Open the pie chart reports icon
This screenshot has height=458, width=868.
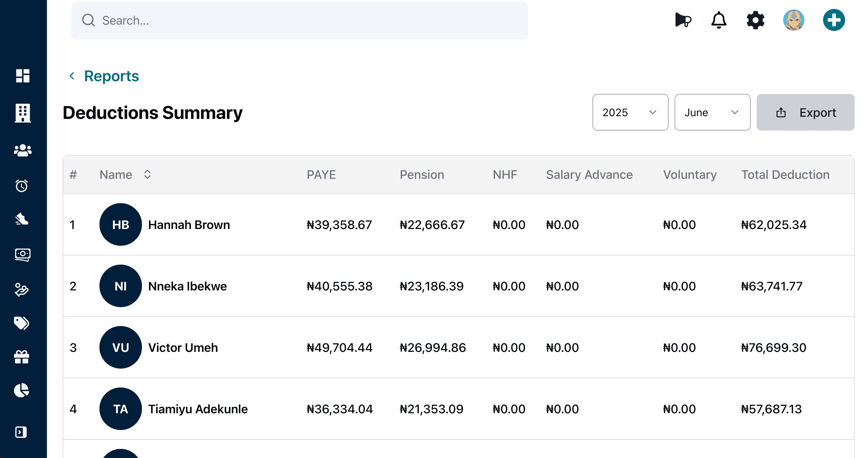click(22, 390)
